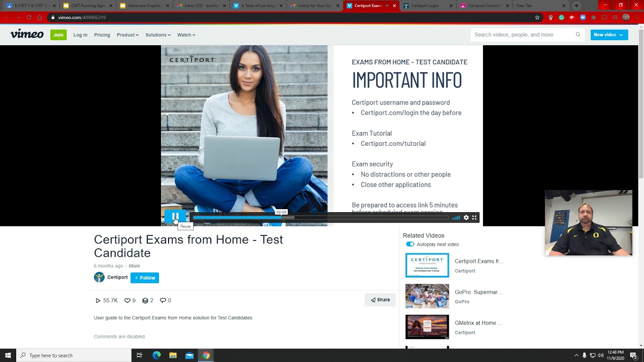Show hidden system tray icons
This screenshot has width=644, height=362.
coord(576,355)
